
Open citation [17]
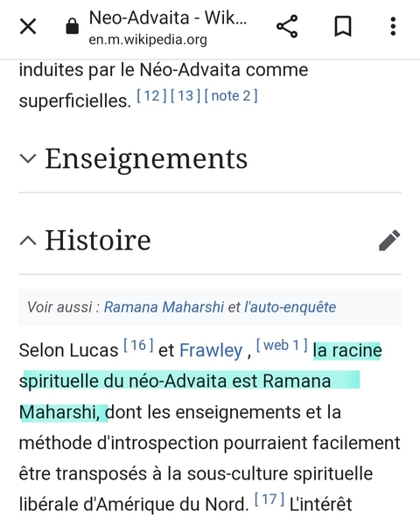[269, 500]
